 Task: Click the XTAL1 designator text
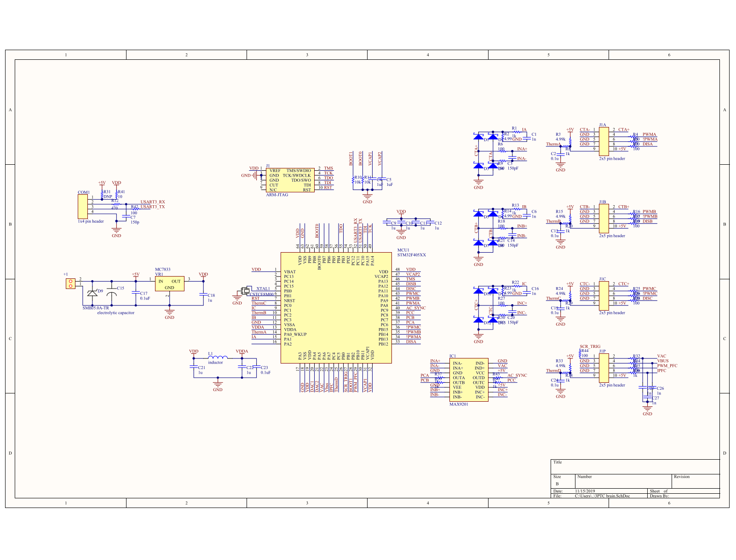click(263, 289)
